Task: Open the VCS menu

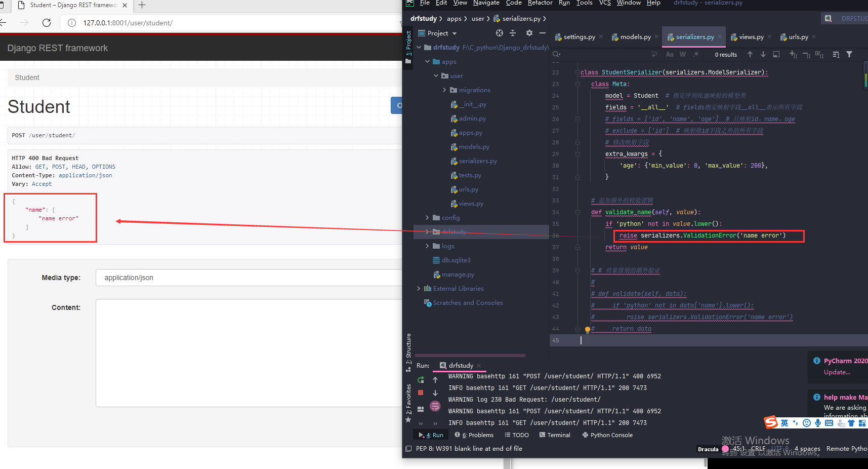Action: click(605, 3)
